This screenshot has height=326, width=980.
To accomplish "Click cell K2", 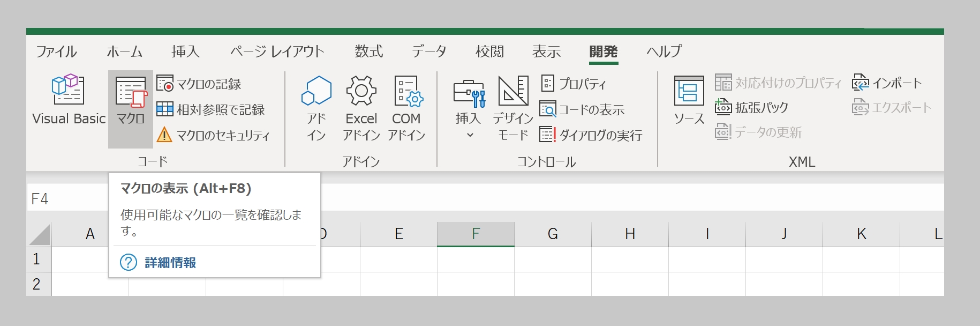I will coord(861,284).
